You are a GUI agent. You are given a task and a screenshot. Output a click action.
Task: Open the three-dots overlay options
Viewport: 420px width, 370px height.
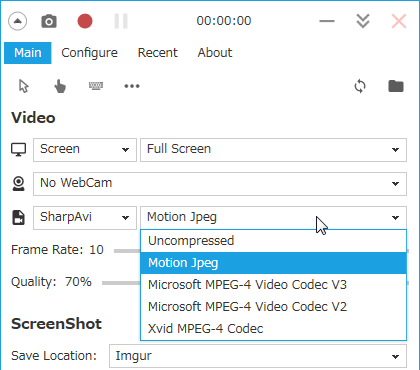pyautogui.click(x=132, y=86)
